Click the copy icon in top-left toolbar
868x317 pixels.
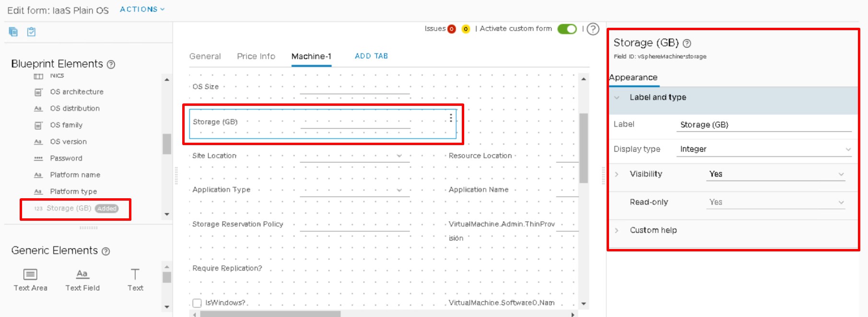pos(13,32)
